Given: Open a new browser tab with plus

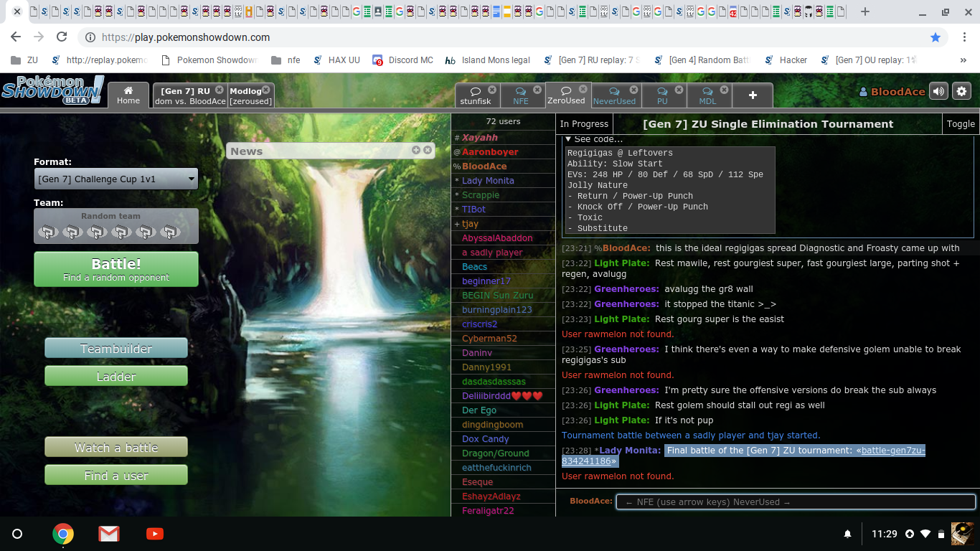Looking at the screenshot, I should (865, 11).
